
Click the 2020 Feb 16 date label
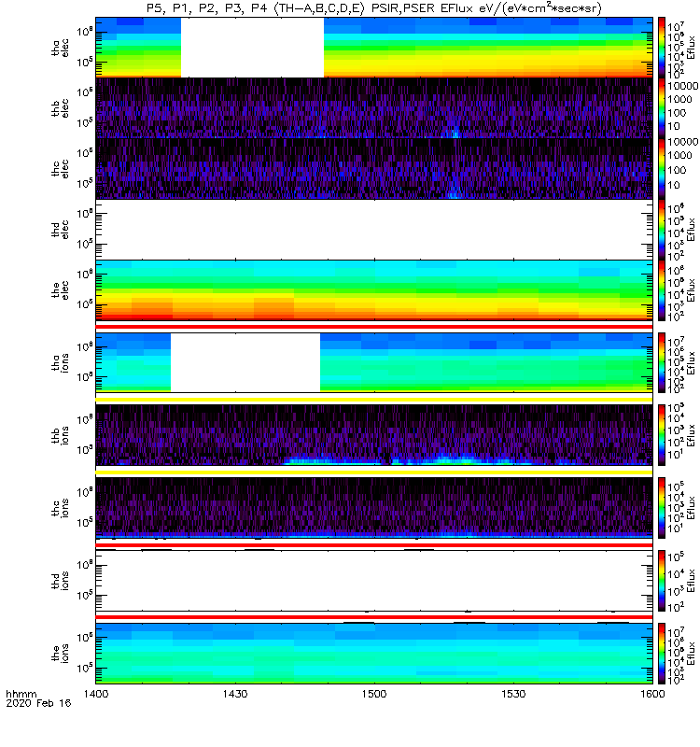click(x=33, y=705)
